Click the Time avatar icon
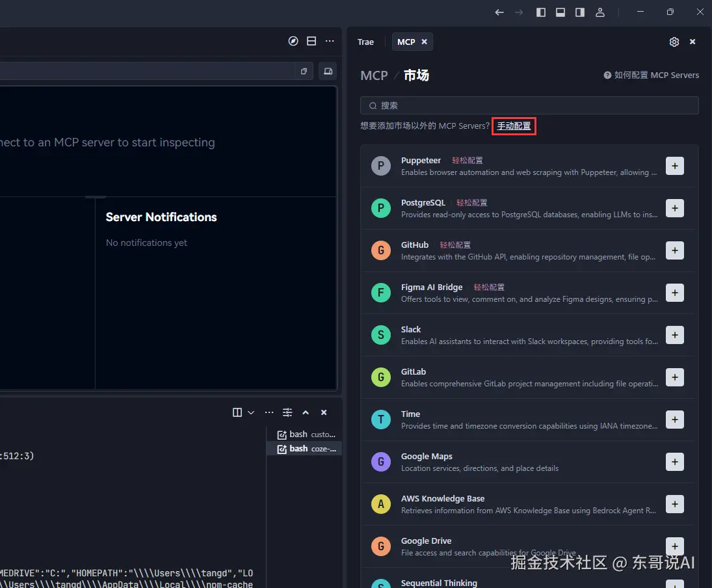712x588 pixels. (381, 420)
